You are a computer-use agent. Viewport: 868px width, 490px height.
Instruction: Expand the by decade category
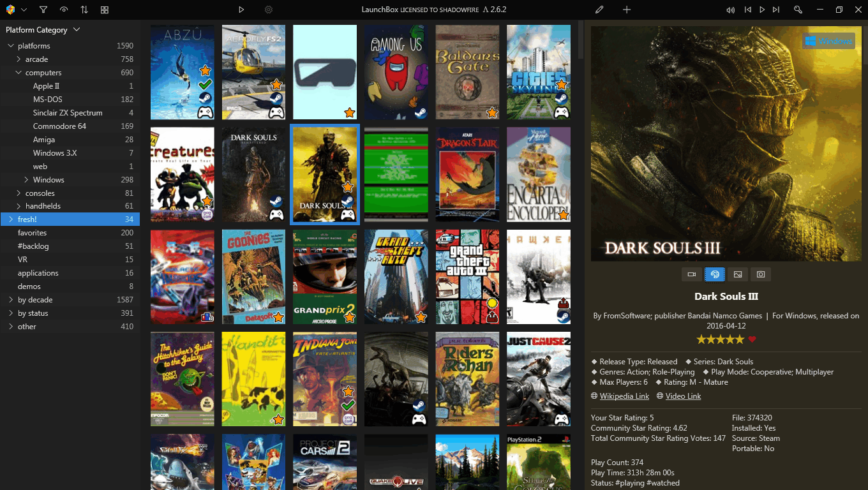pyautogui.click(x=11, y=300)
